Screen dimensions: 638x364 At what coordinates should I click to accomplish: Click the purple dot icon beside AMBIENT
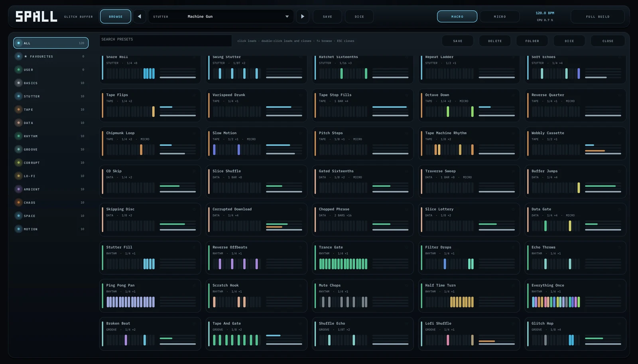pos(18,189)
